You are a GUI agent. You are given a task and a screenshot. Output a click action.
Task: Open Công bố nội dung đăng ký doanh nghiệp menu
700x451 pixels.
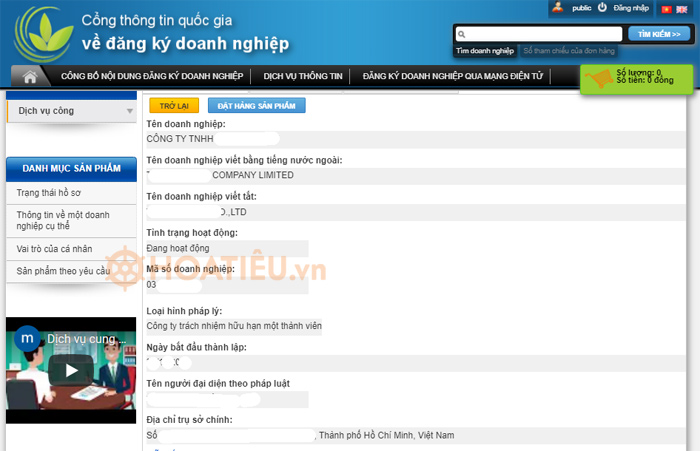click(x=151, y=76)
